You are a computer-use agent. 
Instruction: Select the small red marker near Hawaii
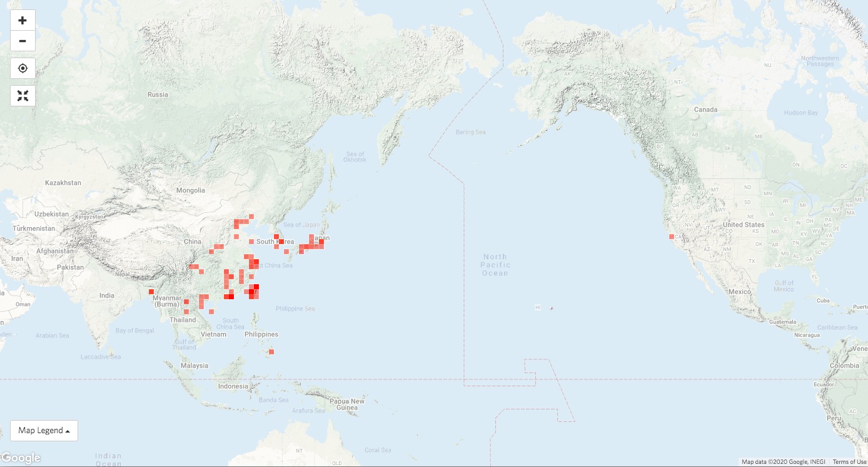click(x=552, y=308)
